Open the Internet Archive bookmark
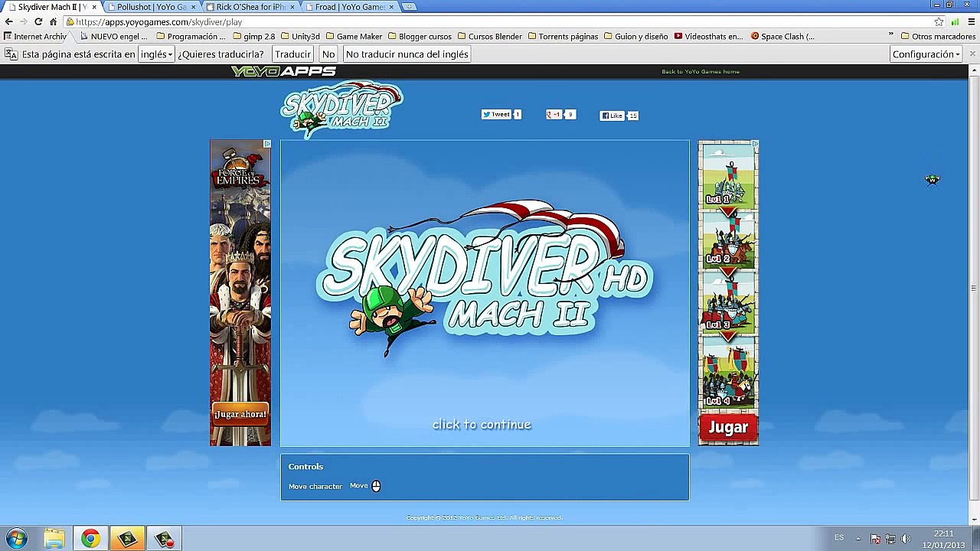The height and width of the screenshot is (551, 980). pyautogui.click(x=35, y=36)
